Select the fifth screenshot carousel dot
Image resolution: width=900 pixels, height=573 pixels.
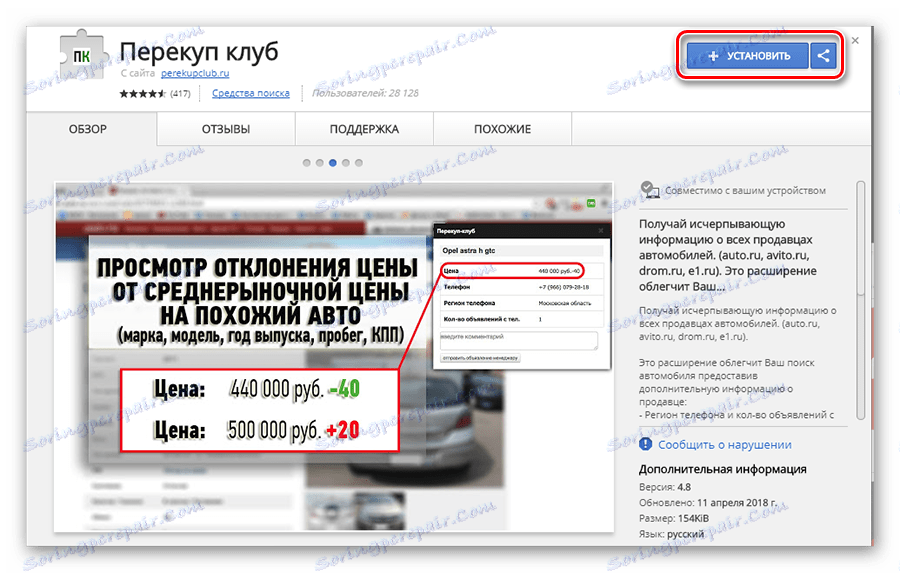click(359, 163)
